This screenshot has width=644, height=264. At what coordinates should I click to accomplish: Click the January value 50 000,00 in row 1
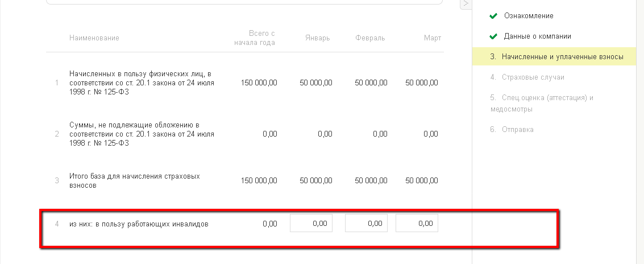316,82
